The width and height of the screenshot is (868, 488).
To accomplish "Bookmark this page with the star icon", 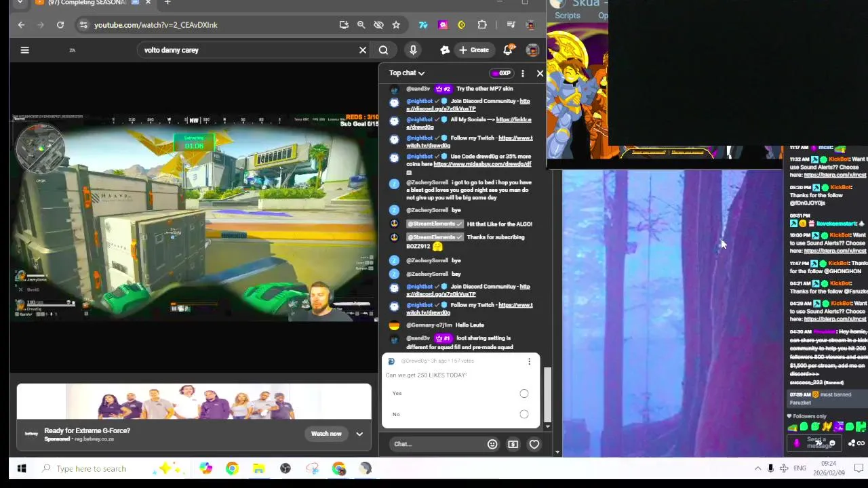I will pos(396,25).
